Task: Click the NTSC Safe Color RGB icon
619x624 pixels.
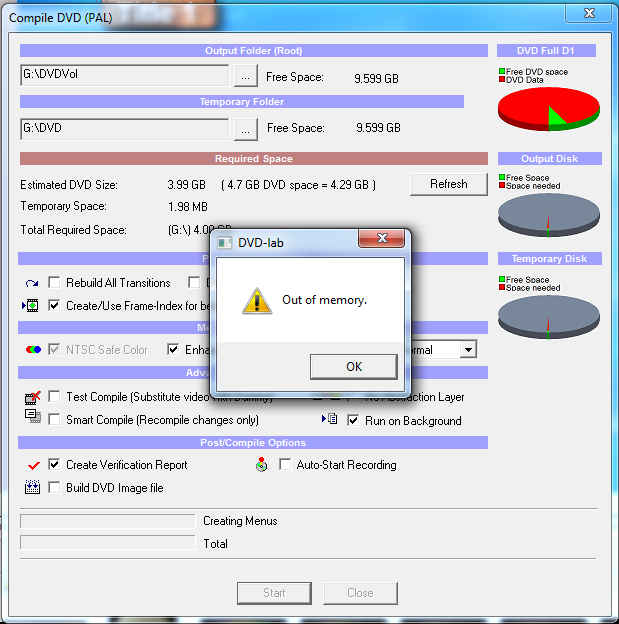Action: [33, 350]
